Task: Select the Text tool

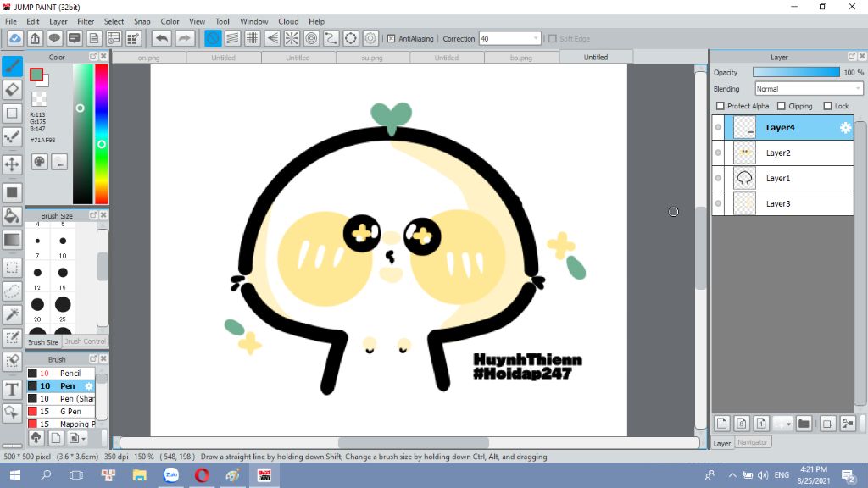Action: pos(12,390)
